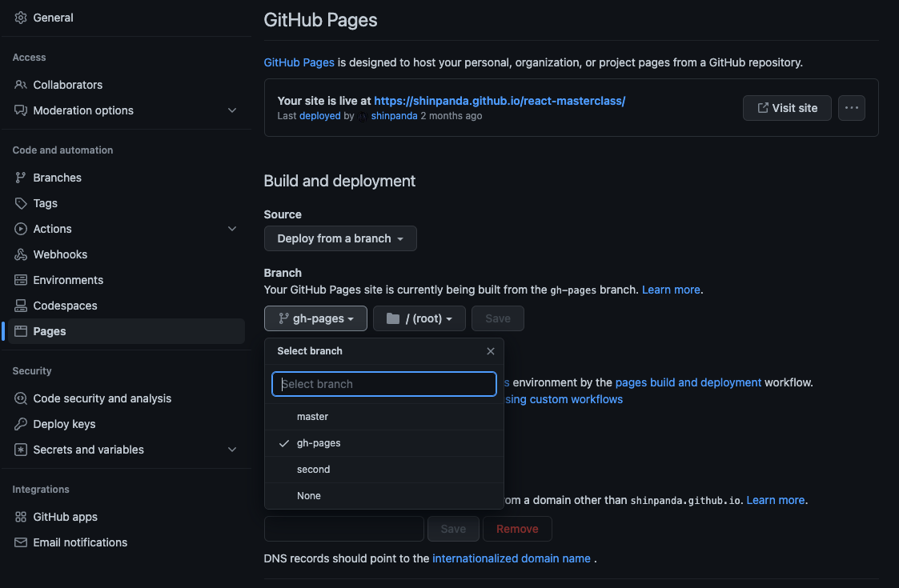Choose the second branch from the list
This screenshot has width=899, height=588.
tap(313, 469)
